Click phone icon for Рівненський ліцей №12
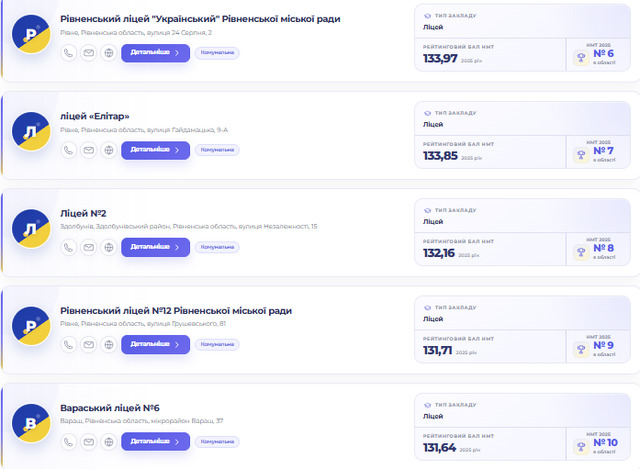Image resolution: width=640 pixels, height=469 pixels. click(x=69, y=345)
